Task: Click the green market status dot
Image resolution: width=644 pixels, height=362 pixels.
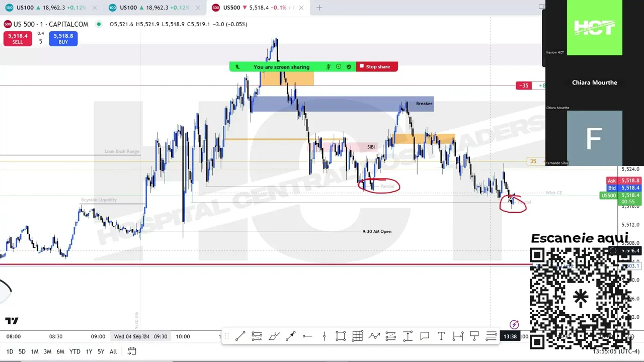Action: coord(99,24)
